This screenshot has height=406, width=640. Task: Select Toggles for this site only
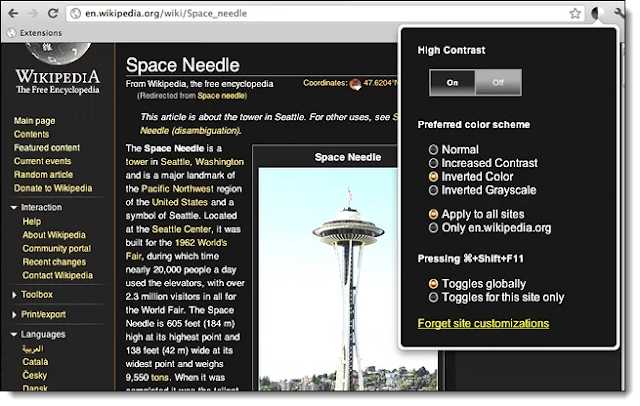click(x=433, y=297)
